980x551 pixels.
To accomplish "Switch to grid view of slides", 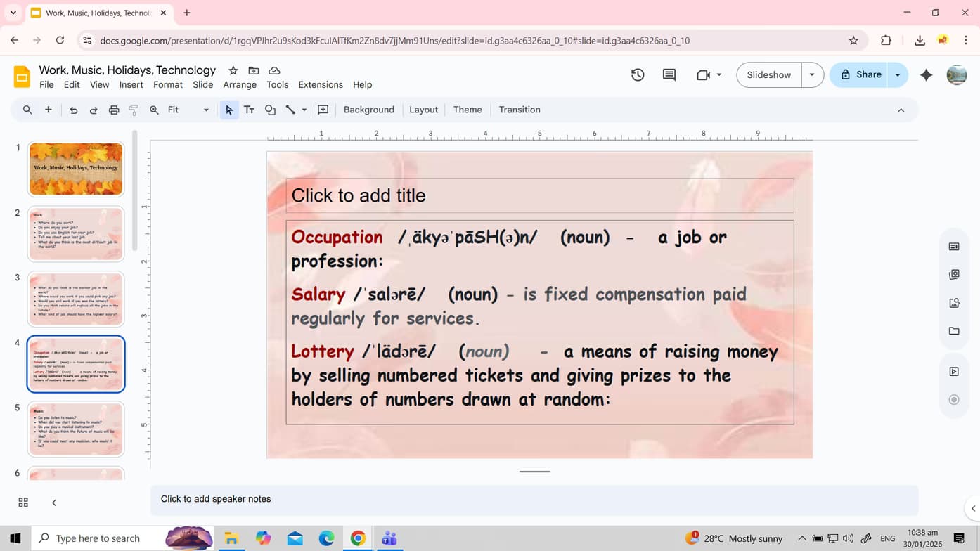I will pos(23,502).
